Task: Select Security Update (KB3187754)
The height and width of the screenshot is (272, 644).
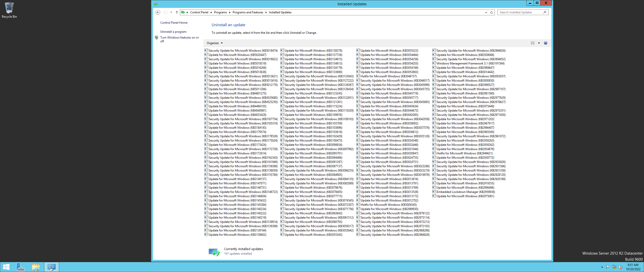Action: pos(241,119)
